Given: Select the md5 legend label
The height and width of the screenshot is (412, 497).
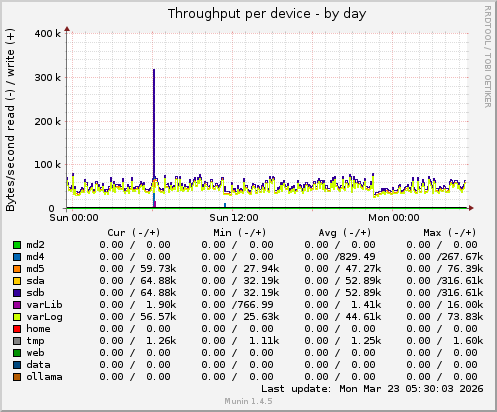Looking at the screenshot, I should [35, 269].
